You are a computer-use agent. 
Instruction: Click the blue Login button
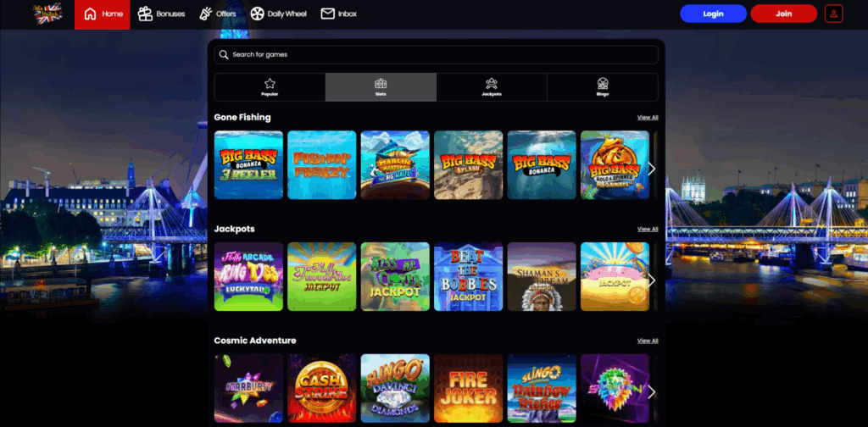click(x=713, y=14)
